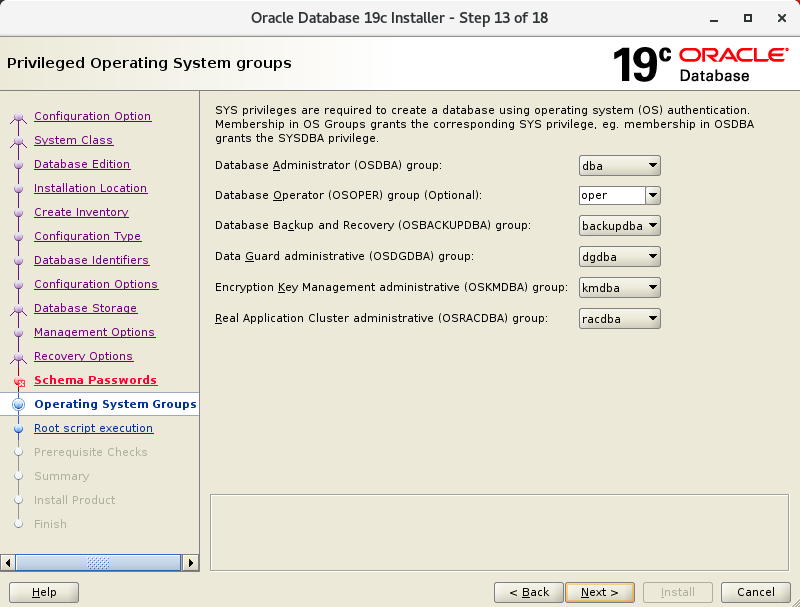
Task: Open the OSKMDBA group dropdown showing kmdba
Action: pos(619,288)
